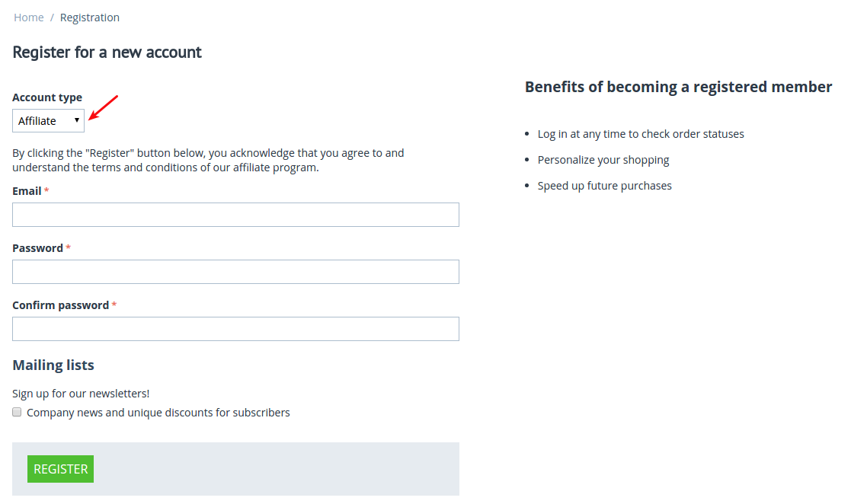Click the Registration breadcrumb text
This screenshot has height=504, width=851.
click(x=90, y=18)
